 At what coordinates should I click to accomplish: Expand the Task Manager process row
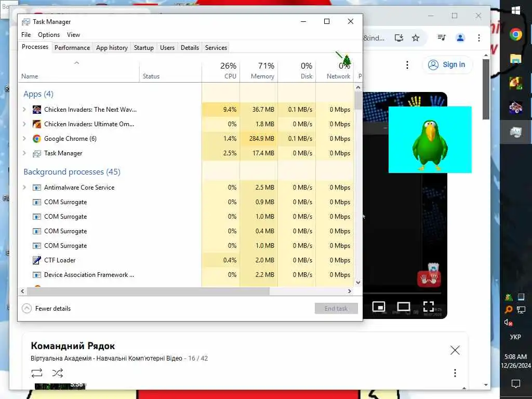[24, 153]
